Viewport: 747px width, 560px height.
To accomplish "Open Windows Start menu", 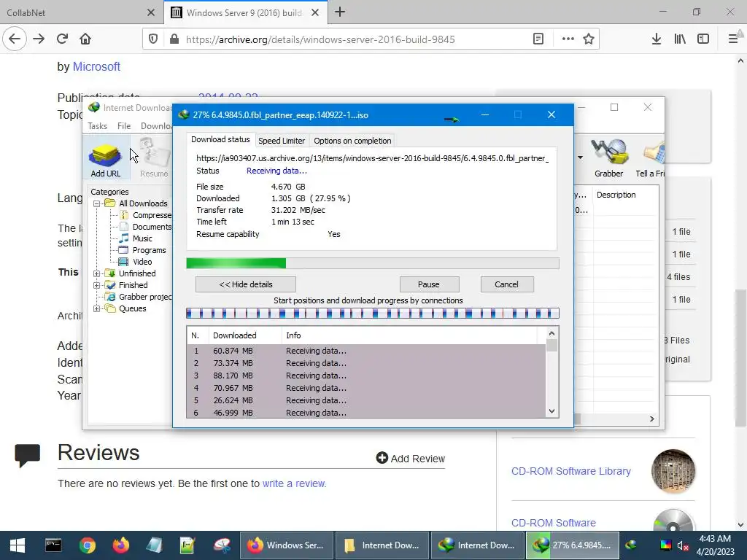I will tap(18, 545).
